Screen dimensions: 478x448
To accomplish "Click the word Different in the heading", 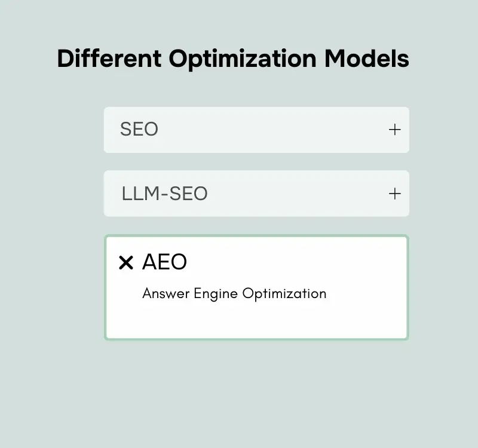I will point(109,59).
